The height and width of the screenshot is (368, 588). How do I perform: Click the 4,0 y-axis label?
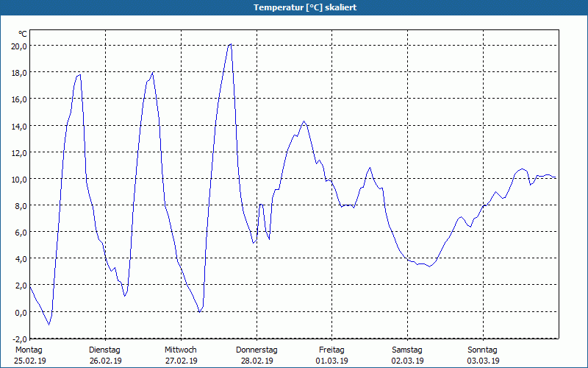coord(21,259)
